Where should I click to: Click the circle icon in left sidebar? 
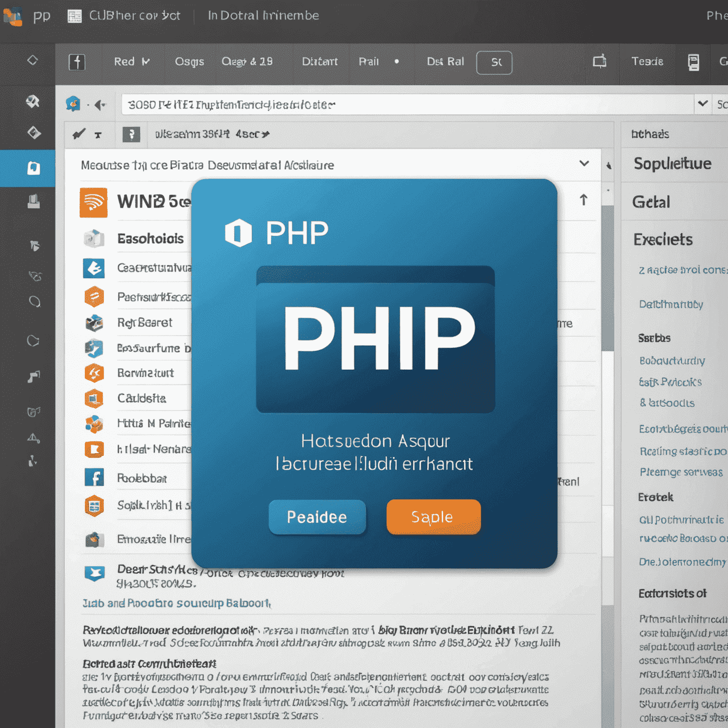click(35, 301)
